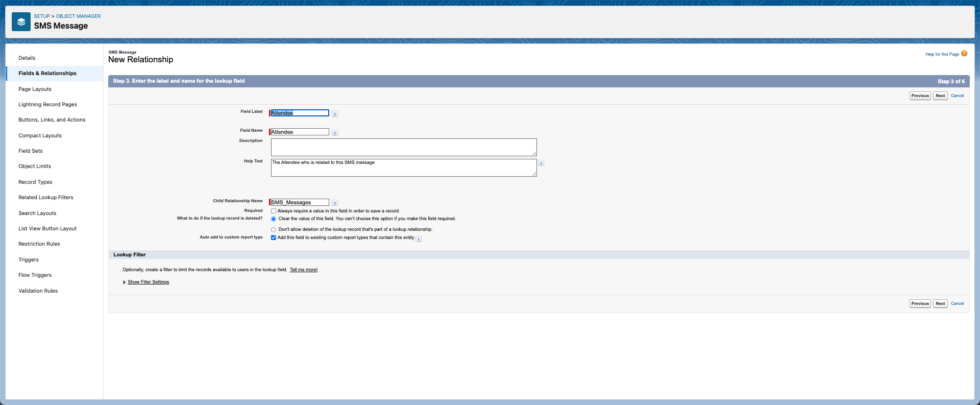
Task: Click into the Description text area
Action: pos(404,147)
